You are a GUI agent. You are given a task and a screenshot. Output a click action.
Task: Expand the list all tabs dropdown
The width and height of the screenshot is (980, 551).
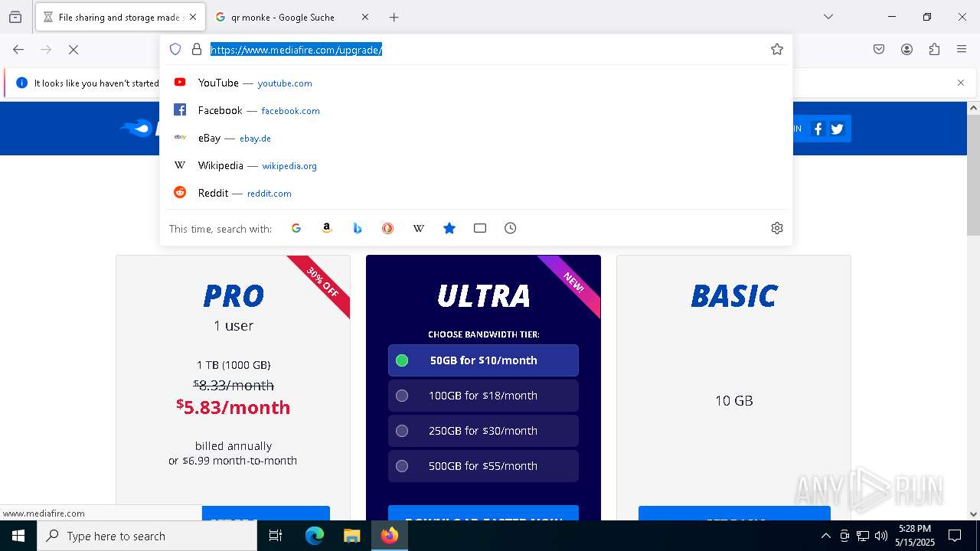[828, 17]
